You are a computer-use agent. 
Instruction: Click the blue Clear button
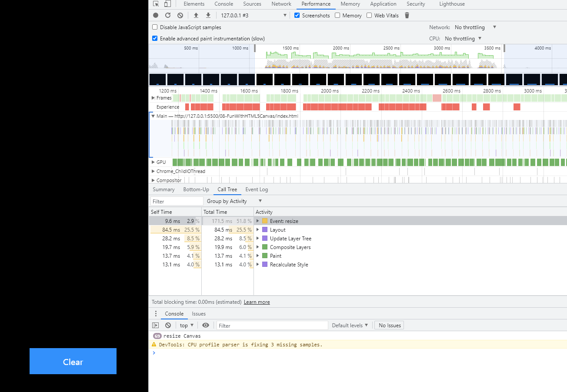click(x=73, y=361)
